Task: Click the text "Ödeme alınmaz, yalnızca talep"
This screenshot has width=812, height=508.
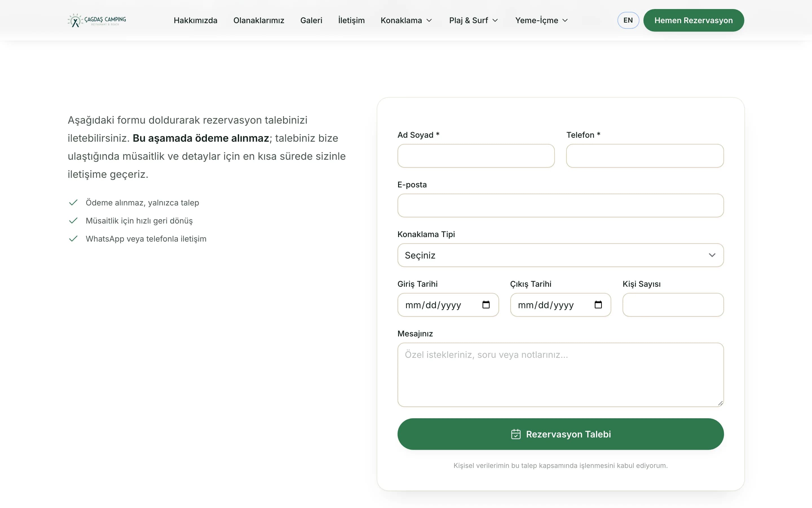Action: tap(142, 203)
